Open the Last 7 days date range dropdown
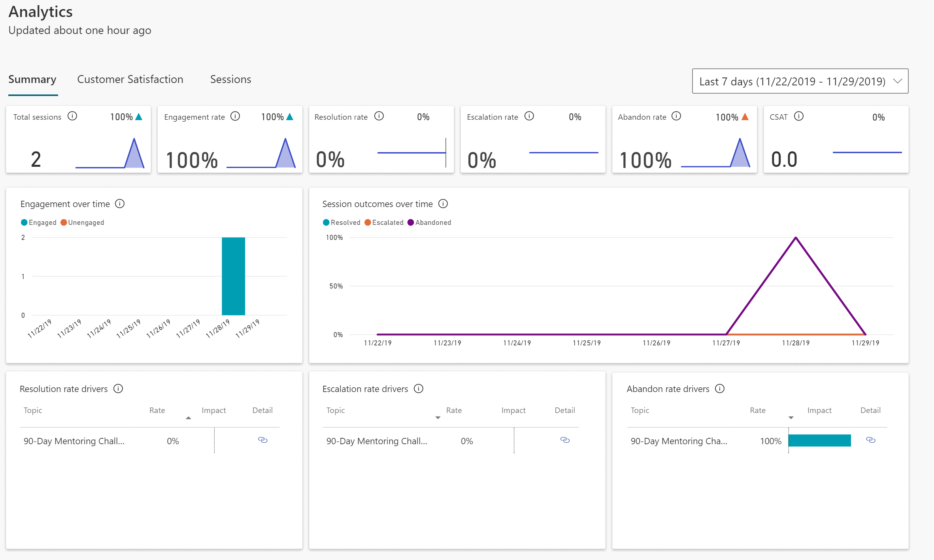 800,81
